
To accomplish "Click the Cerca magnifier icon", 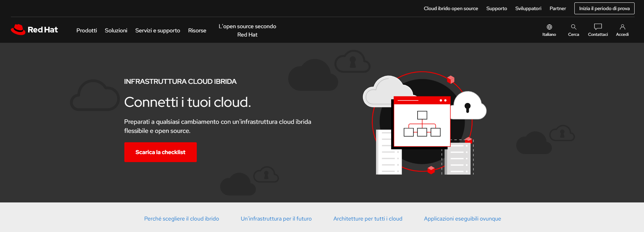I will (x=574, y=27).
